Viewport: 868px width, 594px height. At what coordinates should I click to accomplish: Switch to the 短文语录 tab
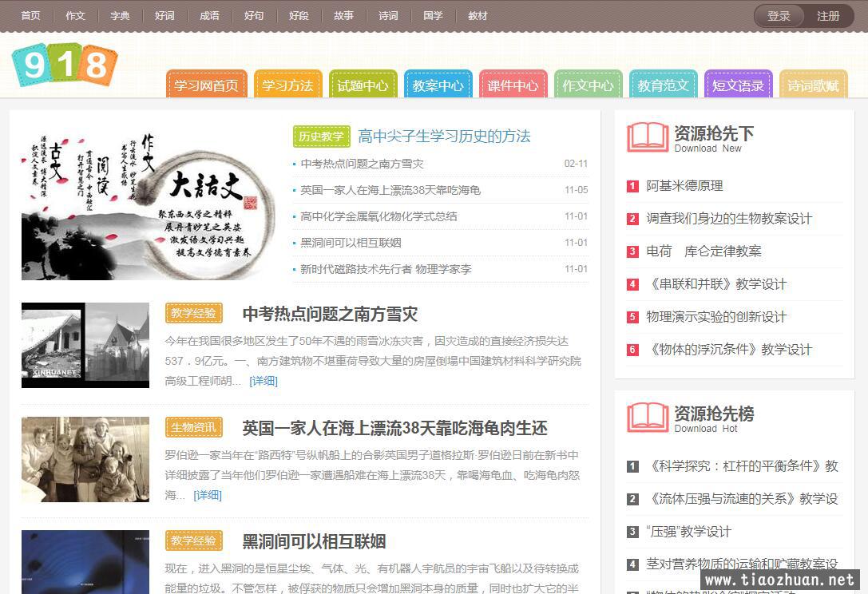coord(739,85)
